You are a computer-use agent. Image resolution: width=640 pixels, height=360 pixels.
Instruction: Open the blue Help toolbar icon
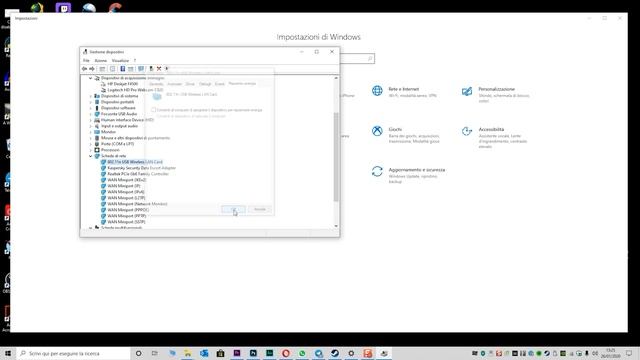pyautogui.click(x=122, y=69)
